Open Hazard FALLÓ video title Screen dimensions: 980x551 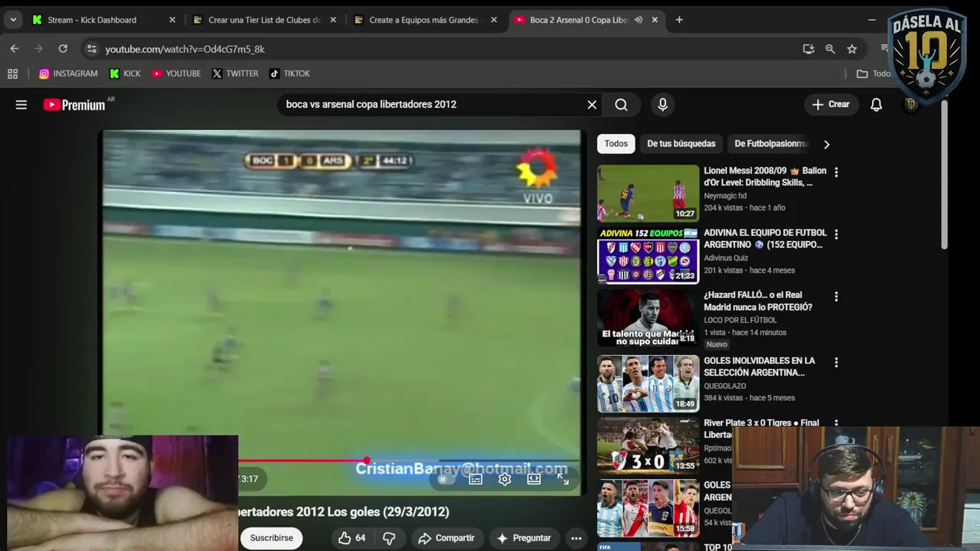click(758, 301)
